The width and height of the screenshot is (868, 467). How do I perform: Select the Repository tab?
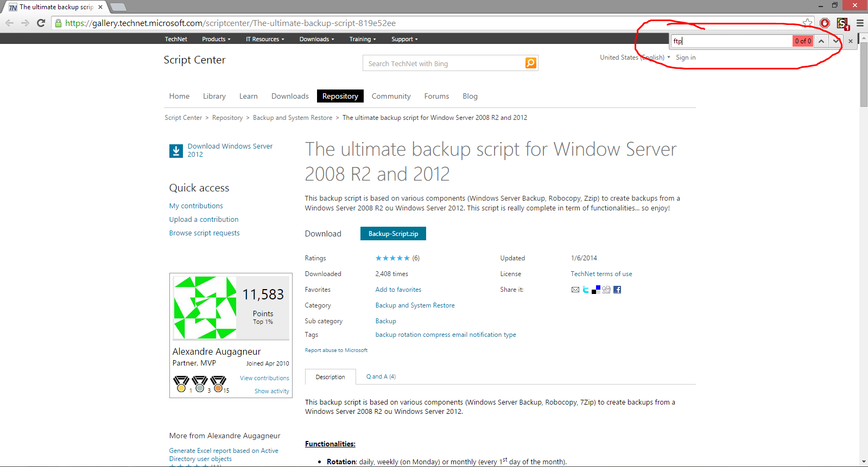[x=340, y=96]
